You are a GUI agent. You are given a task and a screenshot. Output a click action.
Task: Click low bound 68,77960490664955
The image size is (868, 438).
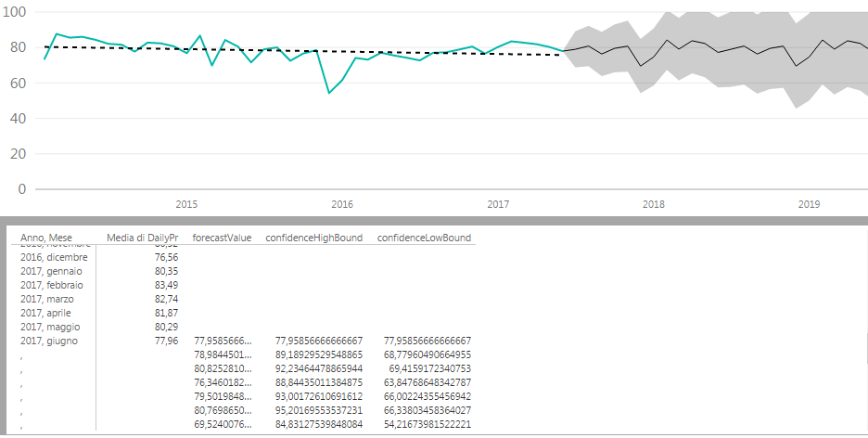(x=428, y=354)
